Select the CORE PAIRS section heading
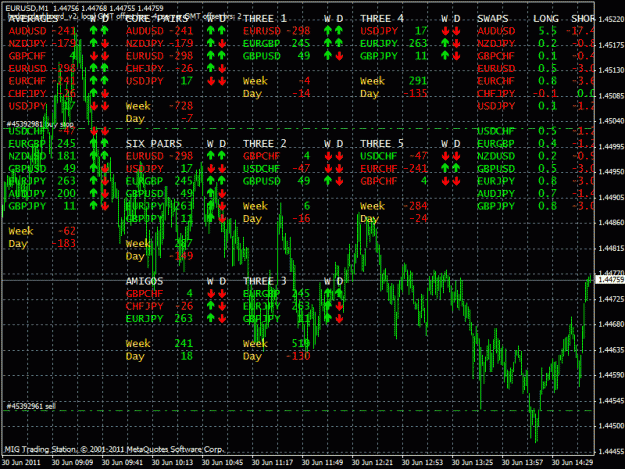Viewport: 625px width, 469px height. pos(157,18)
